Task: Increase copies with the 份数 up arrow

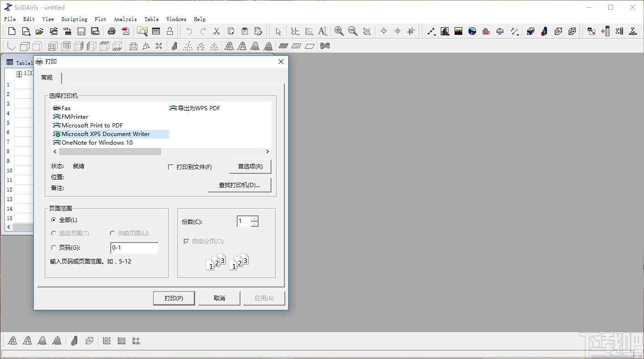Action: point(254,219)
